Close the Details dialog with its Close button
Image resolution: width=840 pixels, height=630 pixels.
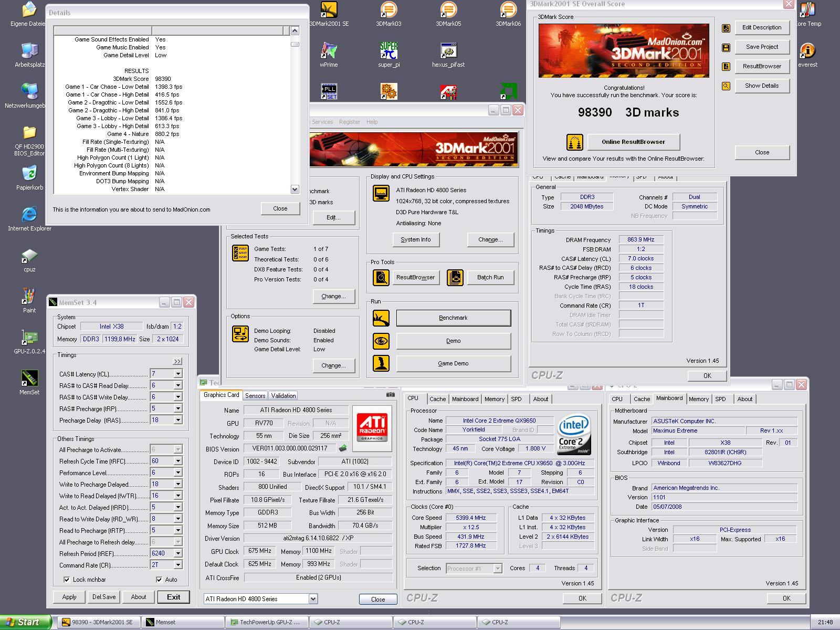click(x=280, y=208)
